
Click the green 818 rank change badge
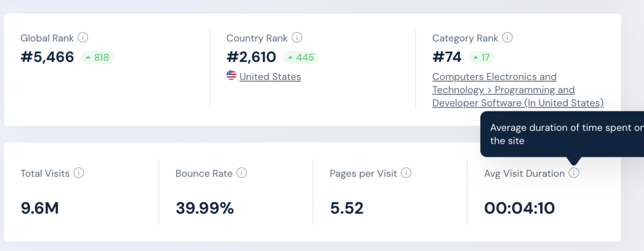coord(97,57)
